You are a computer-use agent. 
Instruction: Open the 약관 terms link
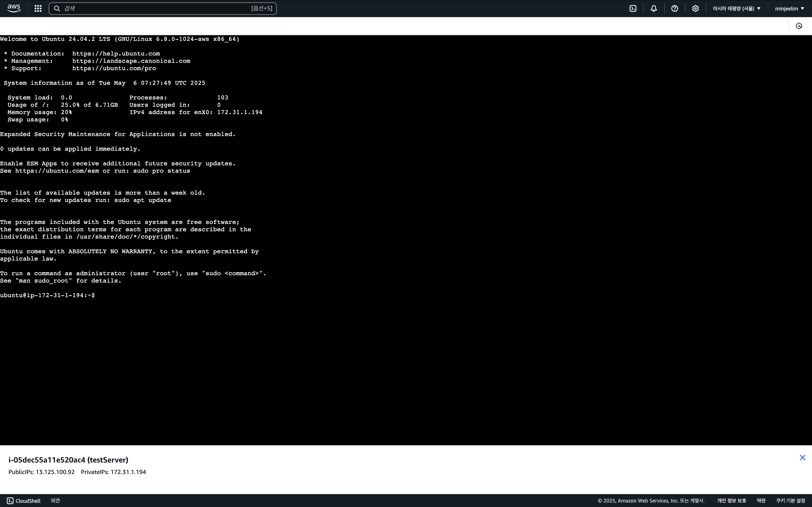pos(761,501)
